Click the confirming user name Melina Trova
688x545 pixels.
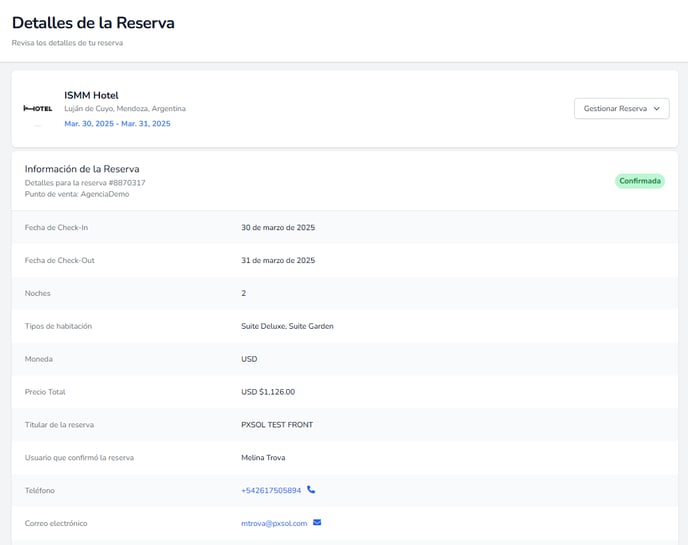265,458
